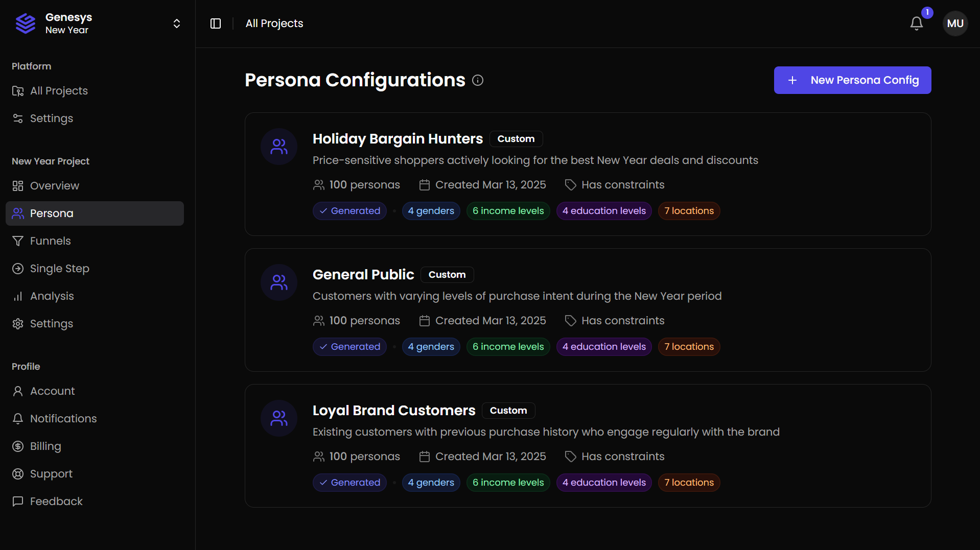Click the Custom badge on General Public
Viewport: 980px width, 550px height.
coord(447,275)
